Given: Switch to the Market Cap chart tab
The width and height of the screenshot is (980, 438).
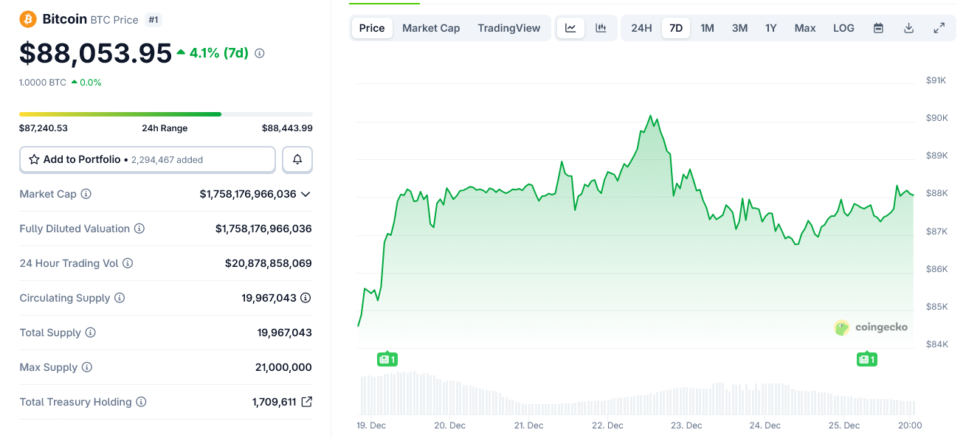Looking at the screenshot, I should pos(430,27).
